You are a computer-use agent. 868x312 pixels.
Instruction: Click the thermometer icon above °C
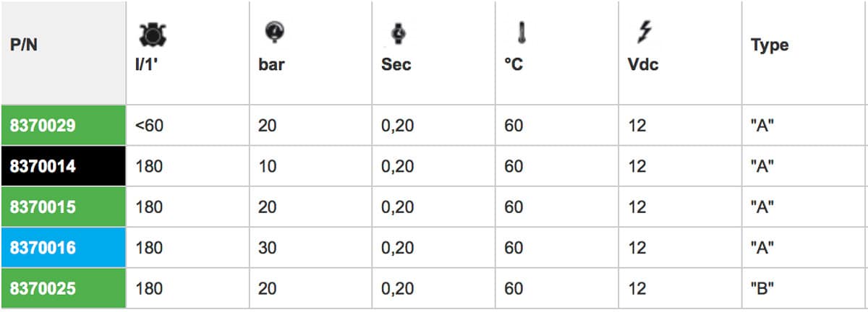coord(521,32)
